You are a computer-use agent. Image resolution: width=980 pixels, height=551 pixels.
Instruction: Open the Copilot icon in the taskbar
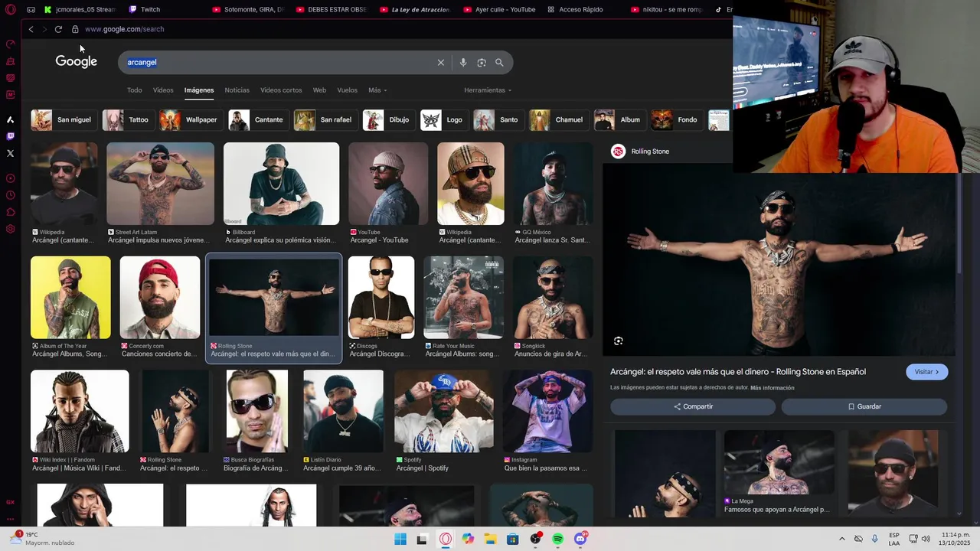coord(468,540)
